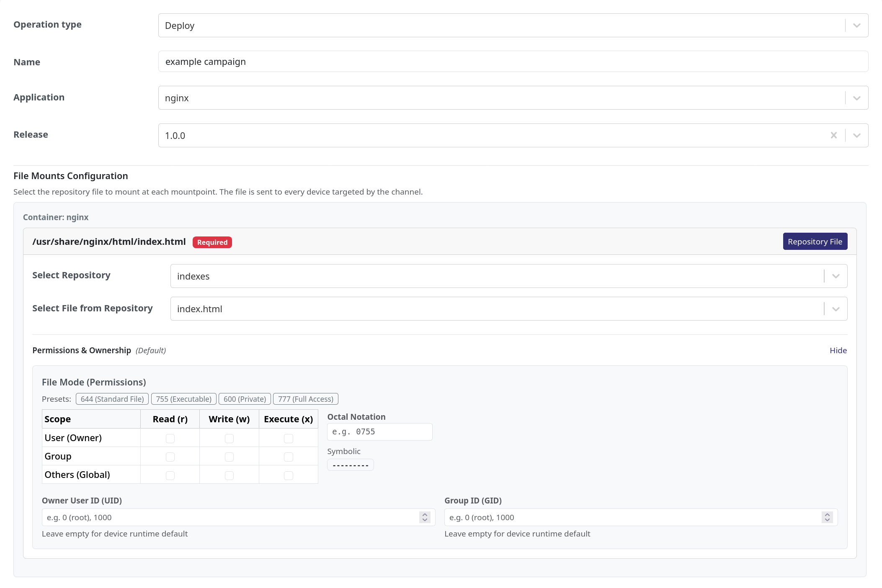This screenshot has height=588, width=882.
Task: Hide the Permissions & Ownership section
Action: (x=838, y=350)
